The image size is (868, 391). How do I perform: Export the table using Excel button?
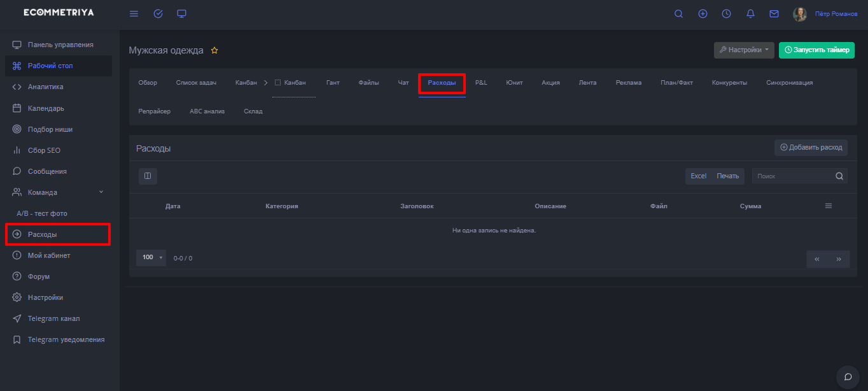click(x=699, y=176)
